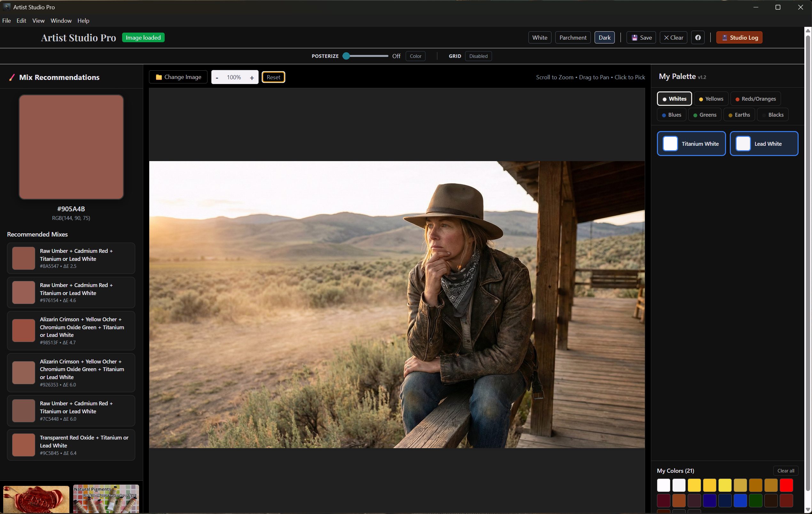Open the View menu
The width and height of the screenshot is (812, 514).
tap(38, 20)
